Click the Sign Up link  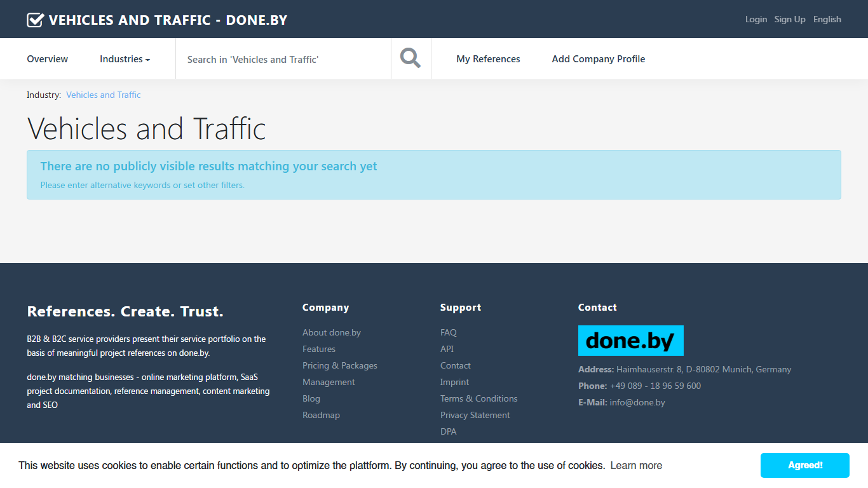click(790, 19)
